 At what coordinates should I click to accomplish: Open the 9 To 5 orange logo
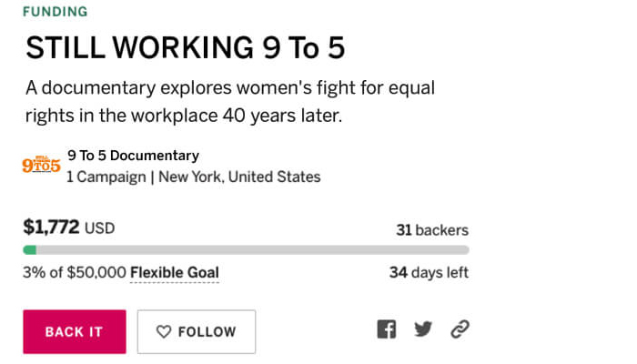click(41, 165)
